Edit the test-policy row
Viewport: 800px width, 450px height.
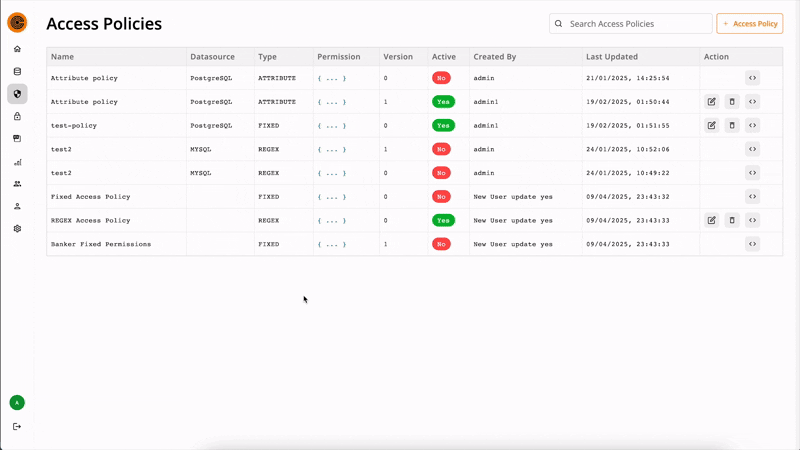point(711,126)
